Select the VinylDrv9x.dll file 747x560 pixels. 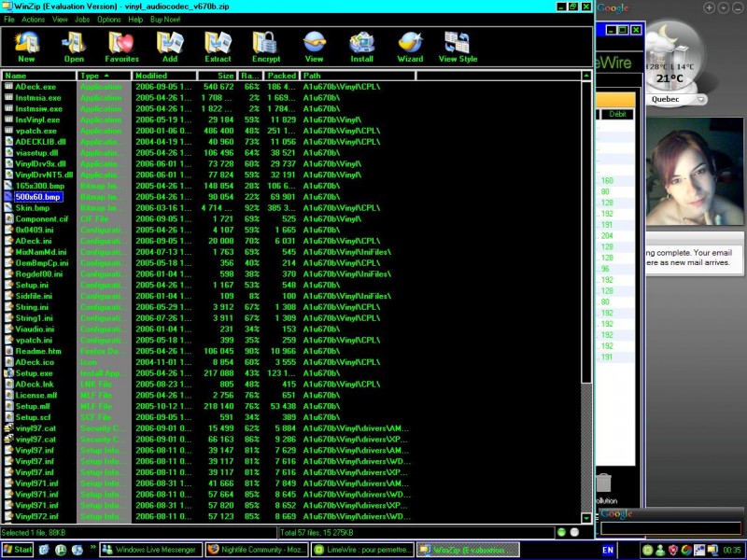[x=40, y=164]
